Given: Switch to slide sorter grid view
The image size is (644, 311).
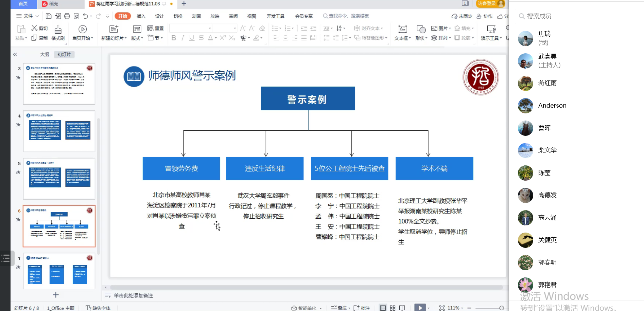Looking at the screenshot, I should pos(393,308).
